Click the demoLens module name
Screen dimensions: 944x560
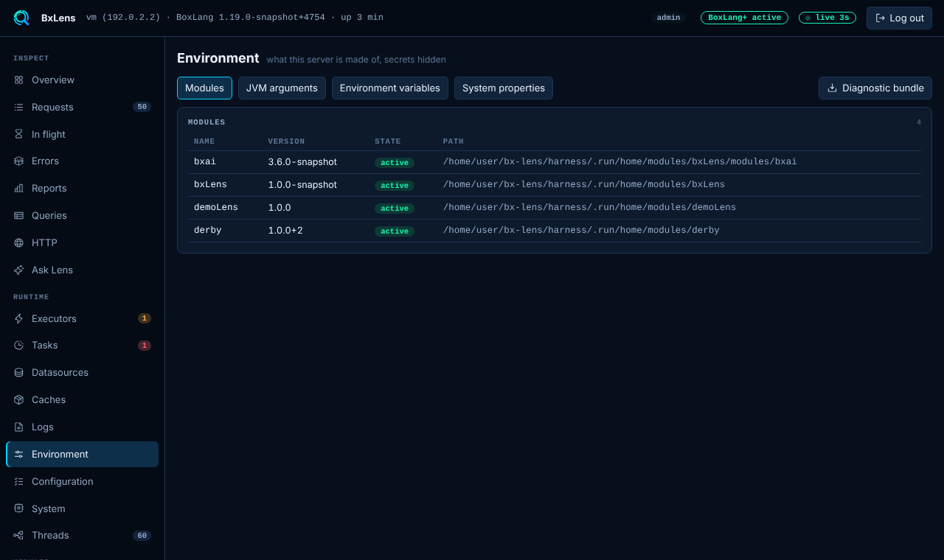click(x=216, y=207)
